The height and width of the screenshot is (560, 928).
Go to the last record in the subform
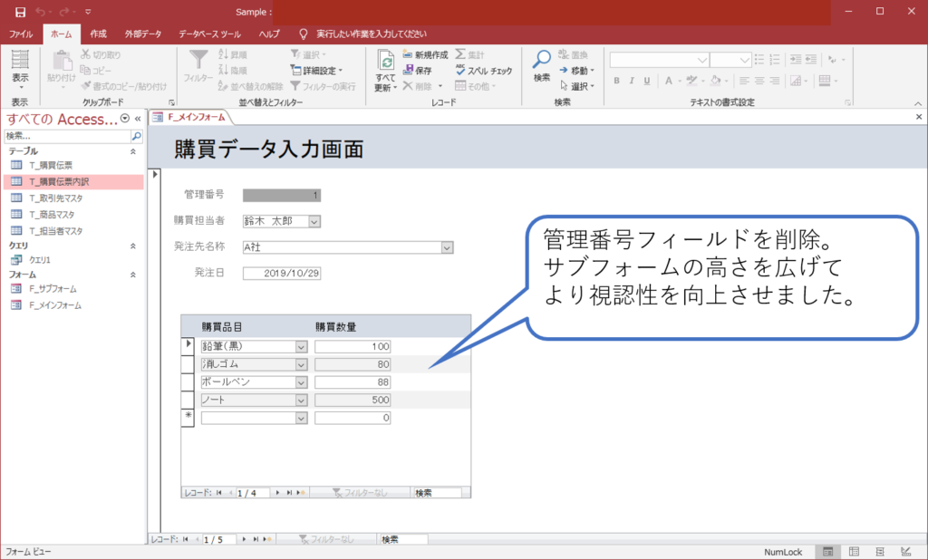[290, 492]
